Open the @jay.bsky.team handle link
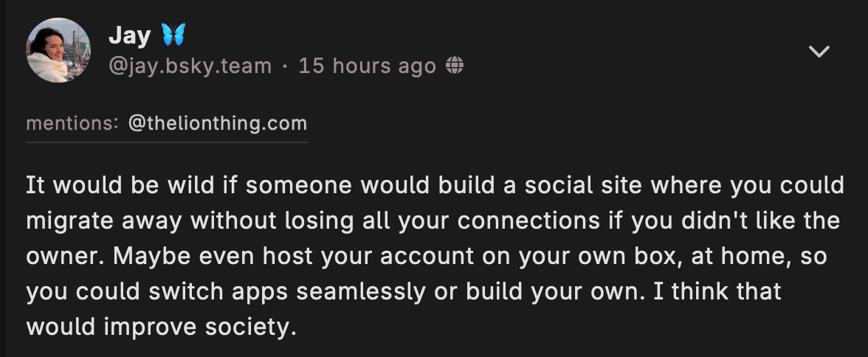This screenshot has width=868, height=357. [x=190, y=66]
